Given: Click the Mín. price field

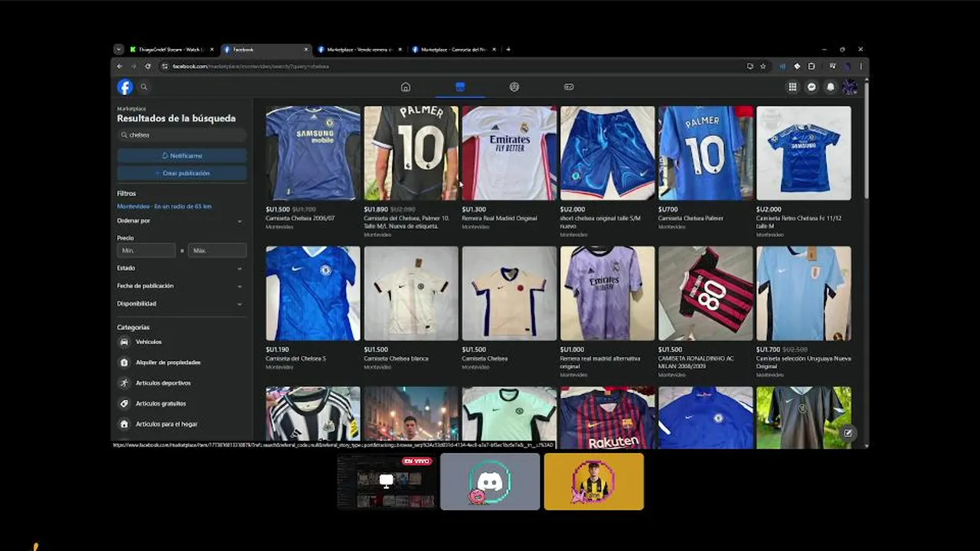Looking at the screenshot, I should pos(146,250).
